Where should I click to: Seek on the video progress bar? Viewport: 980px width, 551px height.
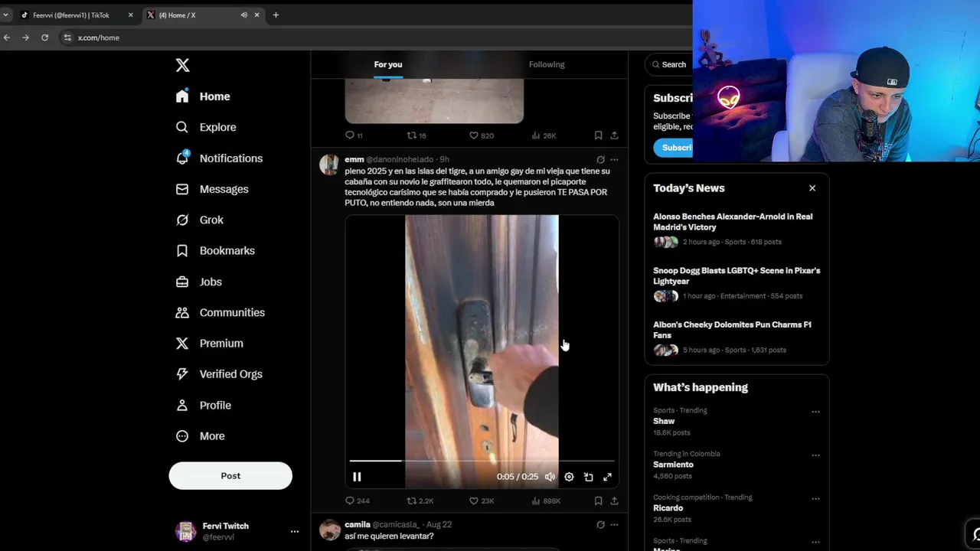tap(482, 461)
